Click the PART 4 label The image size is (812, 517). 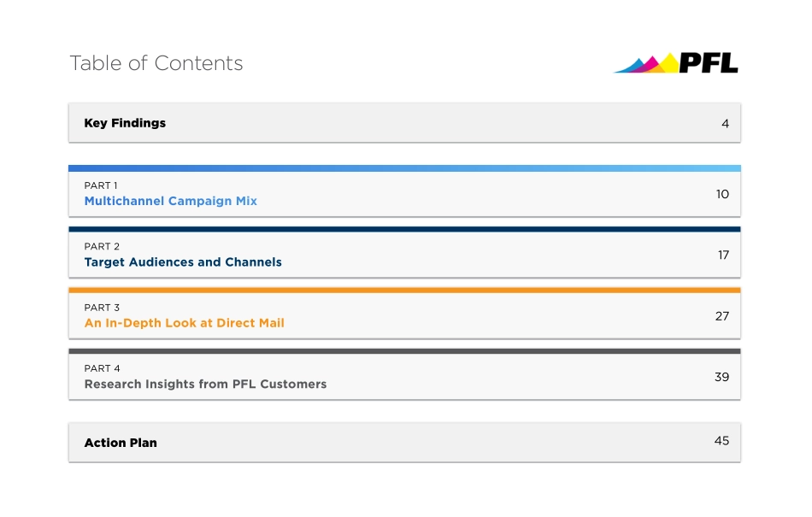[x=102, y=368]
